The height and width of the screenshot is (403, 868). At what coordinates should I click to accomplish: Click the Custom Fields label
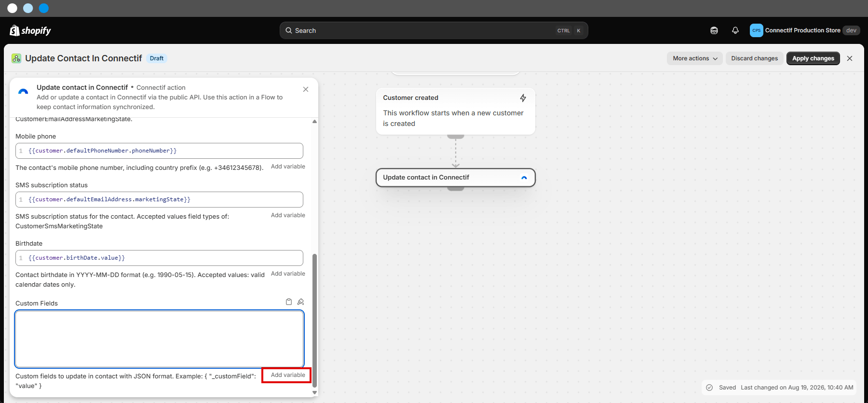(37, 303)
